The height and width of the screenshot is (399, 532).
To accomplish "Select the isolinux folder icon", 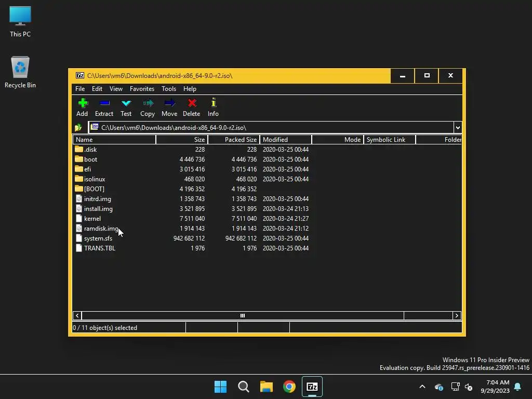I will pos(79,179).
